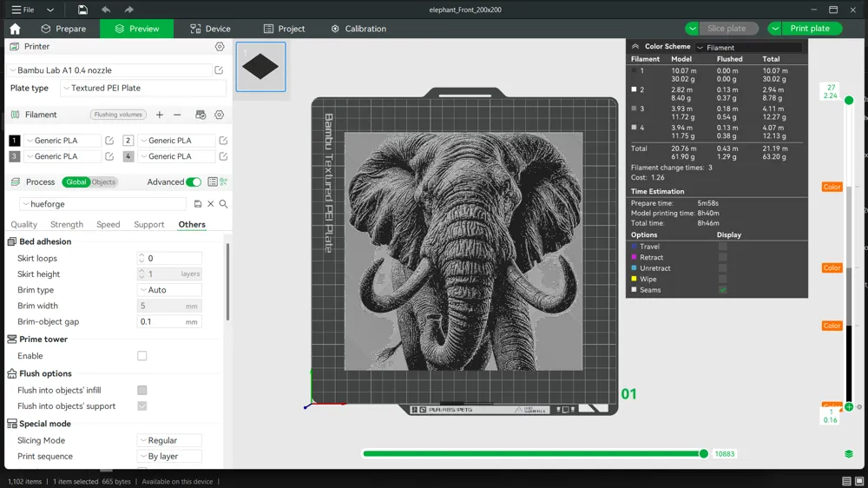Collapse the Color Scheme panel arrow

pyautogui.click(x=635, y=47)
